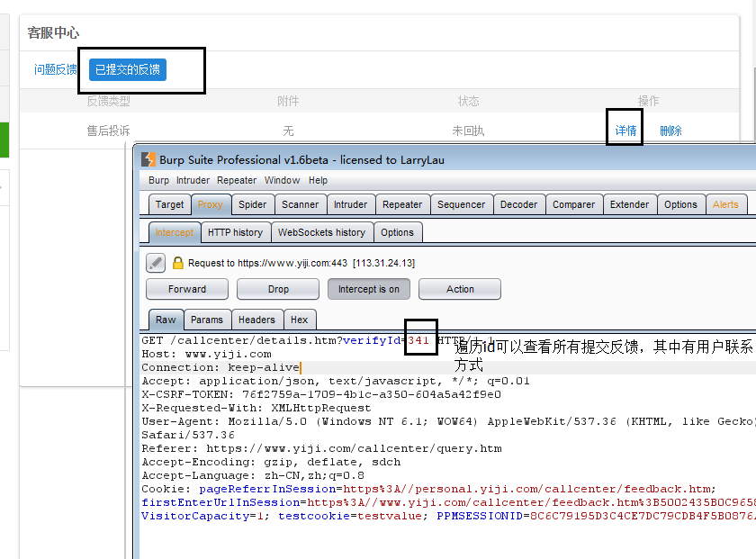Open the Intruder menu in menu bar
756x559 pixels.
pos(193,180)
